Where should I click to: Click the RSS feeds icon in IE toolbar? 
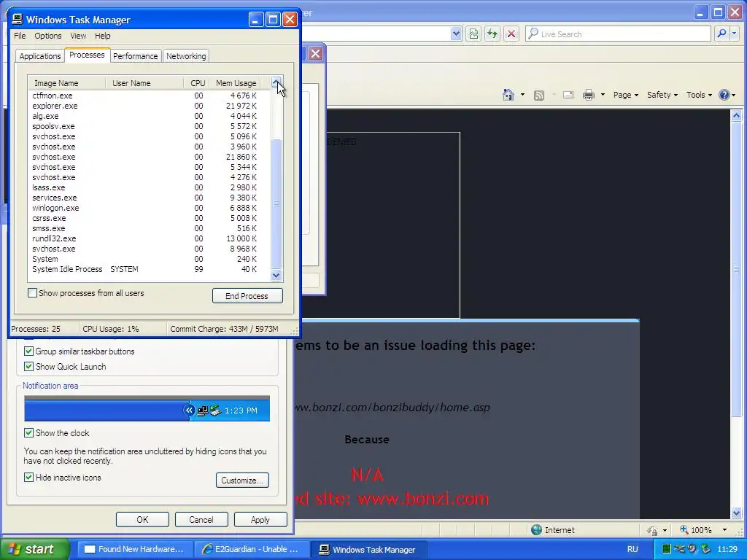[539, 96]
